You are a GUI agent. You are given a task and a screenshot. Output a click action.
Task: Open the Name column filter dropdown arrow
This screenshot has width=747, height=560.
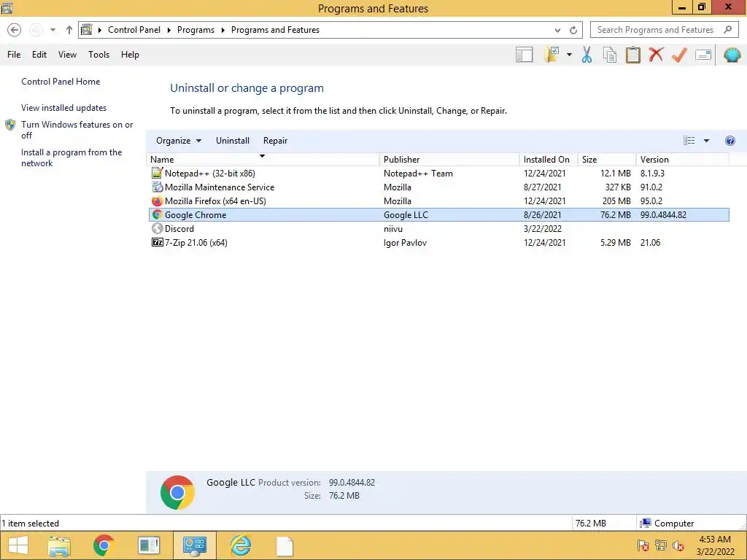262,156
